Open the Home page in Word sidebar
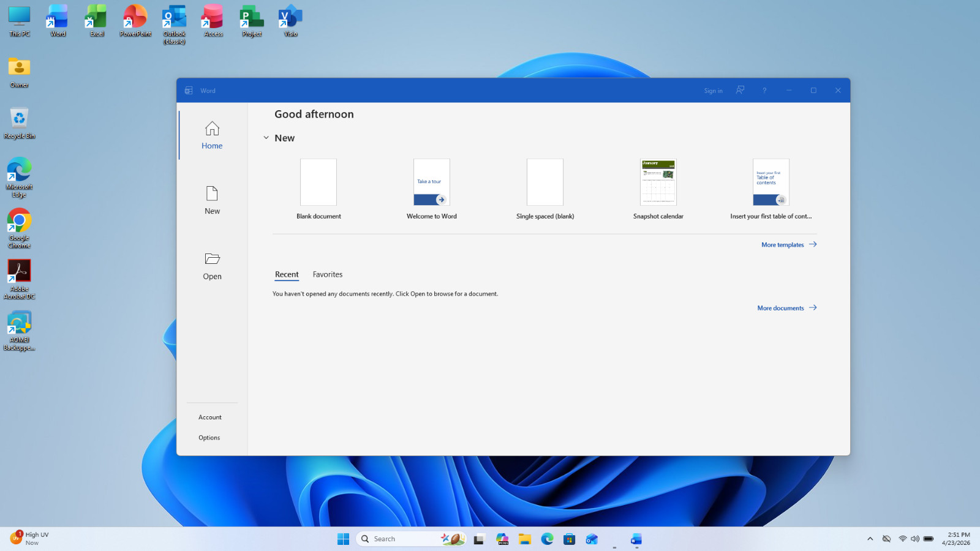The width and height of the screenshot is (980, 551). tap(212, 135)
